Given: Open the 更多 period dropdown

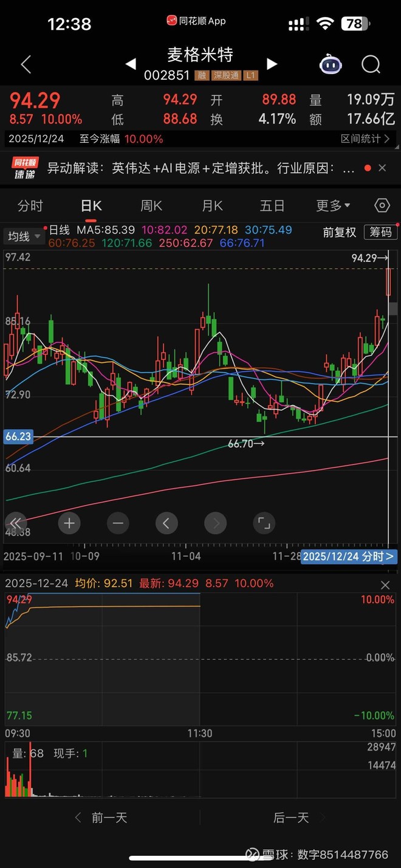Looking at the screenshot, I should tap(333, 205).
